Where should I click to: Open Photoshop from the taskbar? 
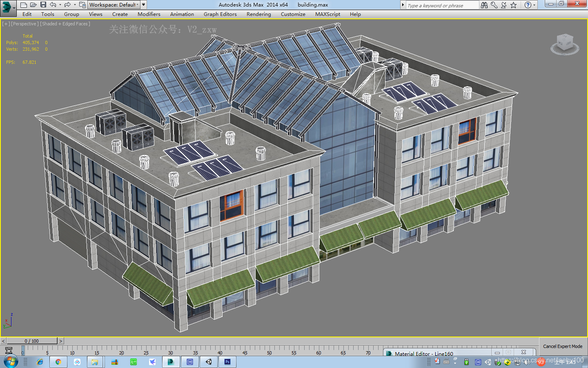[x=227, y=362]
